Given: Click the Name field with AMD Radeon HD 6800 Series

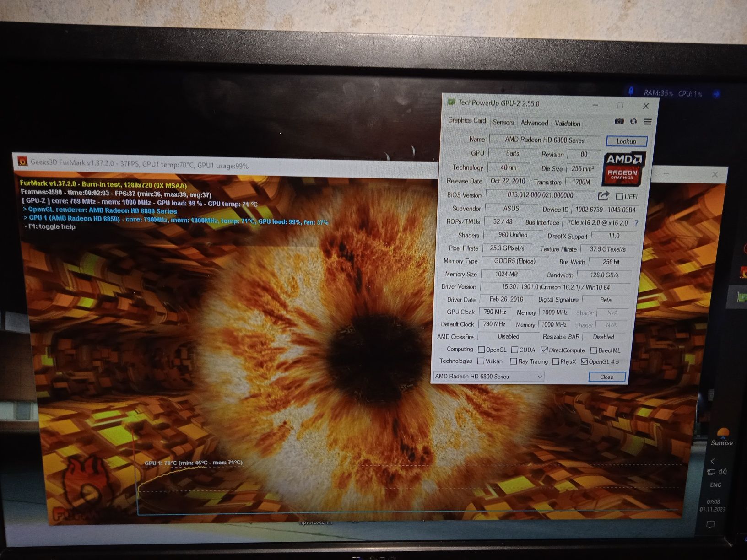Looking at the screenshot, I should coord(545,140).
